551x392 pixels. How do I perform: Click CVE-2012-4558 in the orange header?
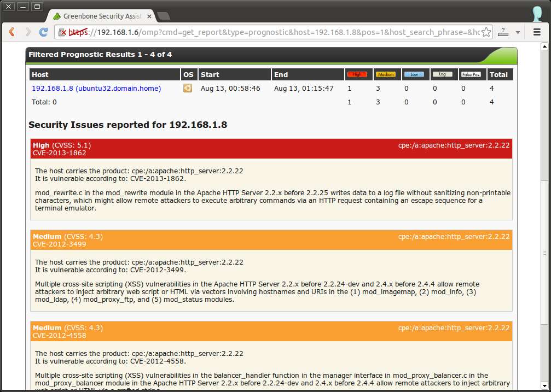click(x=60, y=336)
